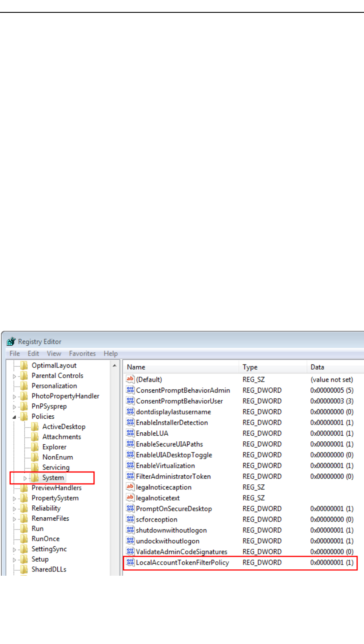Expand the Reliability tree node

(15, 509)
